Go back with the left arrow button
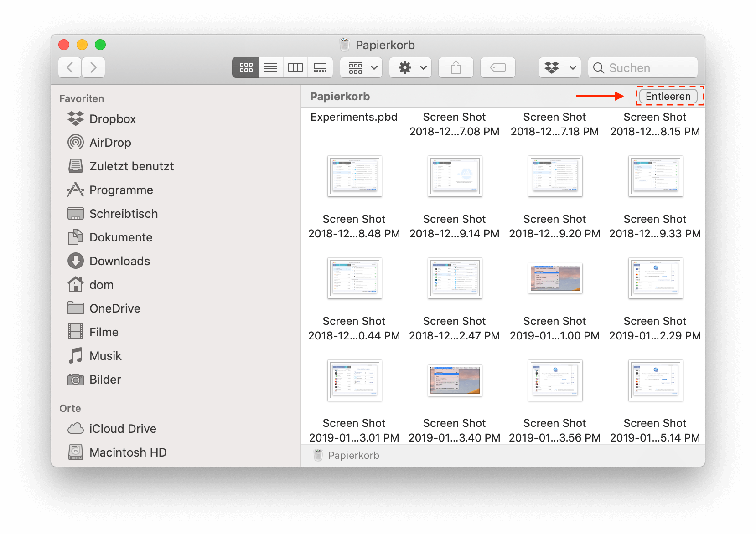The width and height of the screenshot is (756, 534). click(x=70, y=67)
